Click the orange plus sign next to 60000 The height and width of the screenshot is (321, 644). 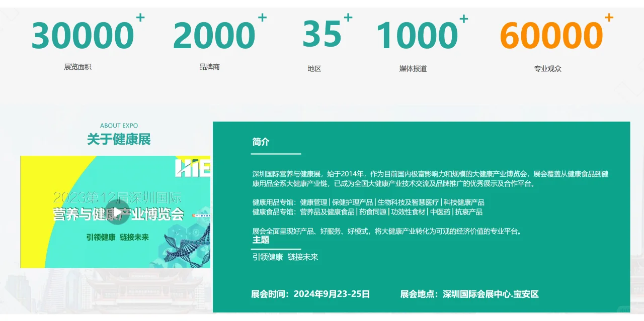pyautogui.click(x=609, y=18)
